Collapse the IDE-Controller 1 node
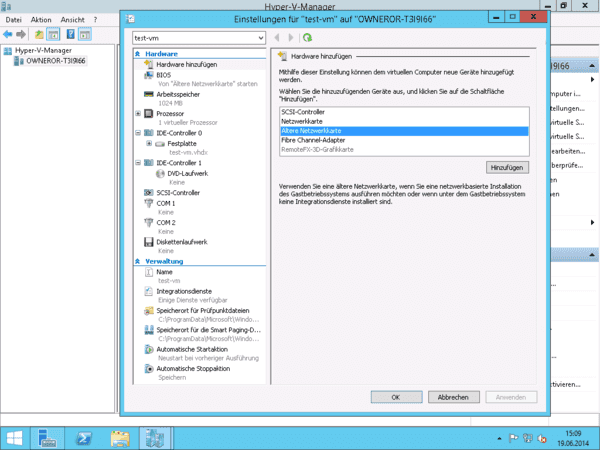The image size is (600, 450). (138, 163)
